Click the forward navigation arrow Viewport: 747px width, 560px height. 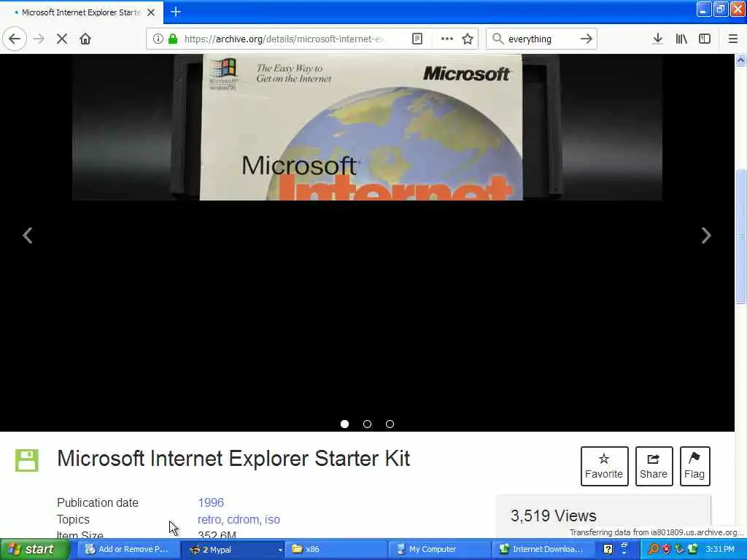39,39
